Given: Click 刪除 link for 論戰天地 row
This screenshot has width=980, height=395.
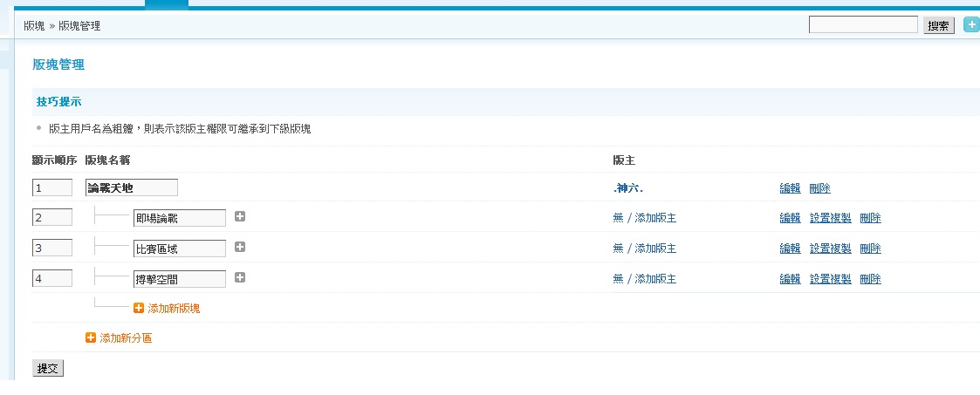Looking at the screenshot, I should coord(820,188).
